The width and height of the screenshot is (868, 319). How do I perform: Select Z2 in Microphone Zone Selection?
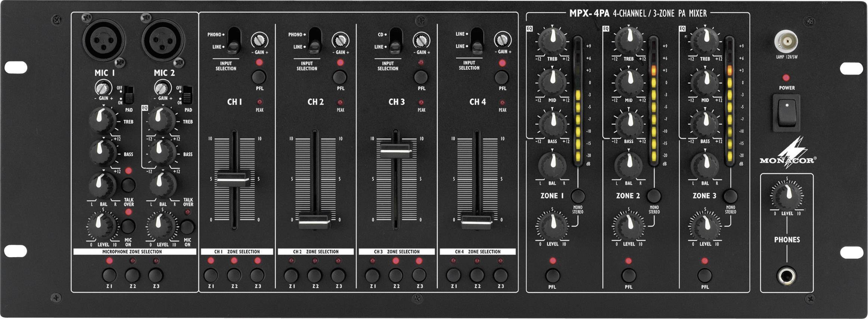[x=132, y=275]
